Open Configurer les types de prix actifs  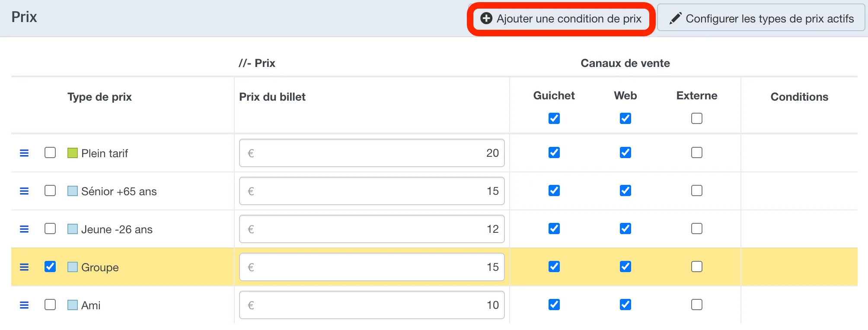coord(761,18)
